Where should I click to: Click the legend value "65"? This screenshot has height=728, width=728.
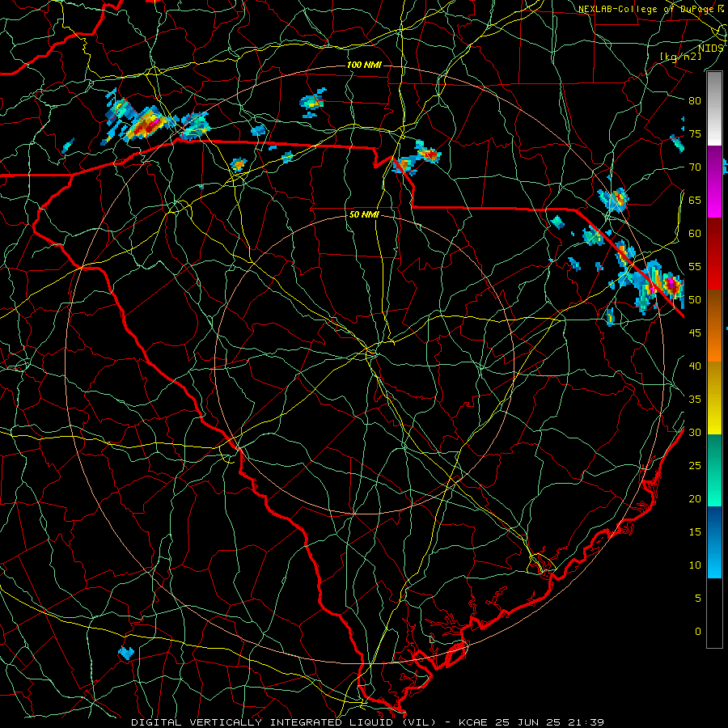[x=695, y=200]
